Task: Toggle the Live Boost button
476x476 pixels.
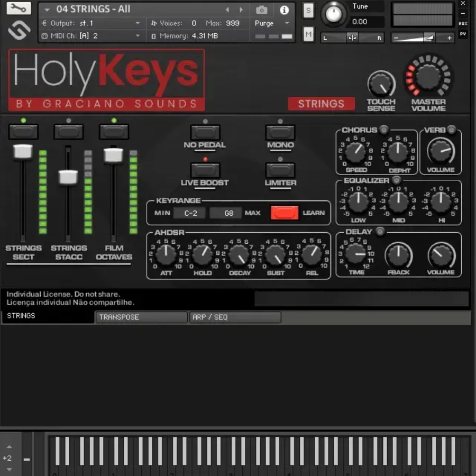Action: pyautogui.click(x=205, y=170)
